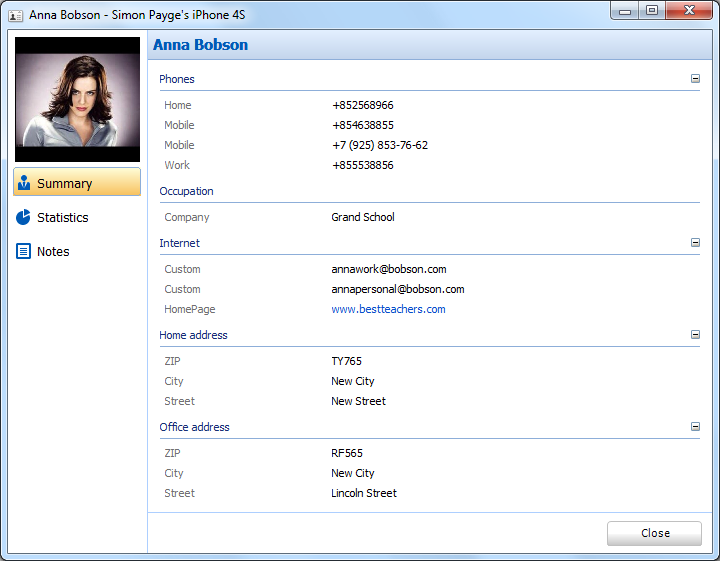Click the Summary person icon

[24, 183]
